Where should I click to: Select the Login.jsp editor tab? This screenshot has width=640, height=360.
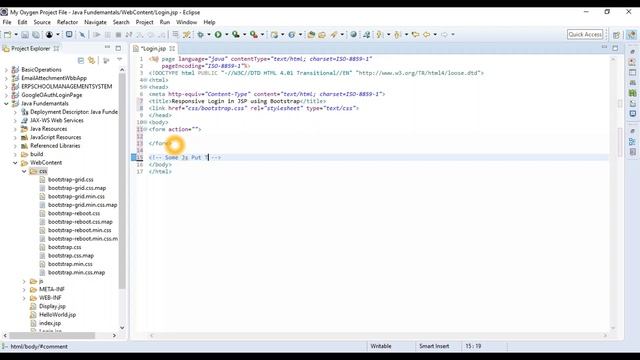[153, 49]
